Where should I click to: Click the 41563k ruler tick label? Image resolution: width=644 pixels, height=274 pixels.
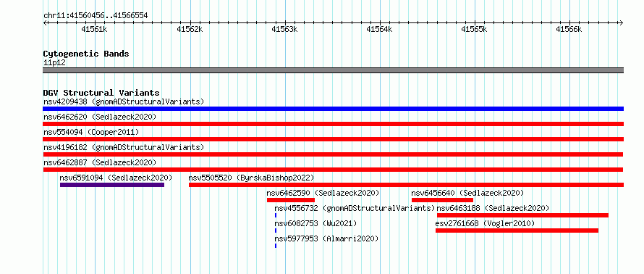point(284,29)
